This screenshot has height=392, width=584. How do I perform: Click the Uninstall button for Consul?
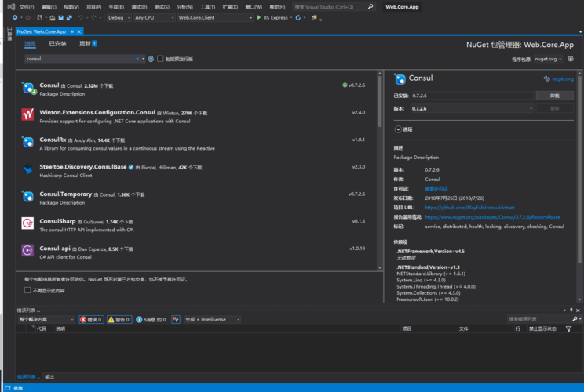click(x=555, y=96)
